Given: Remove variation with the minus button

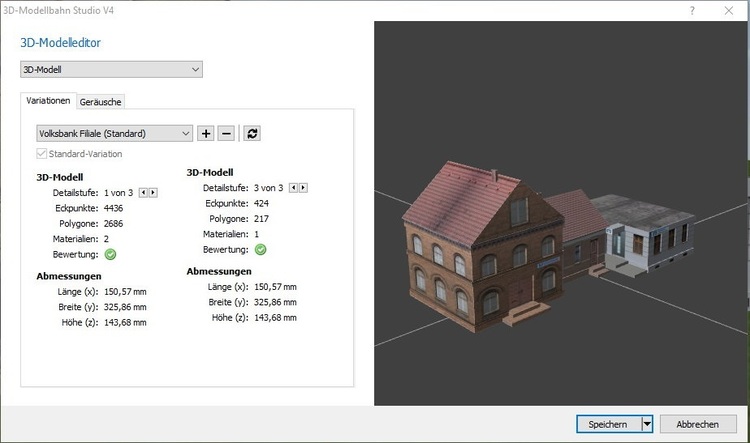Looking at the screenshot, I should [x=226, y=133].
